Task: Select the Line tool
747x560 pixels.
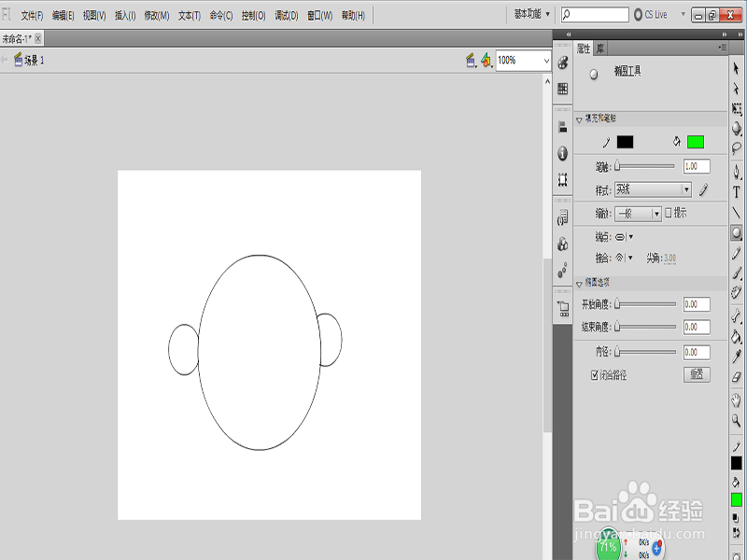Action: click(737, 213)
